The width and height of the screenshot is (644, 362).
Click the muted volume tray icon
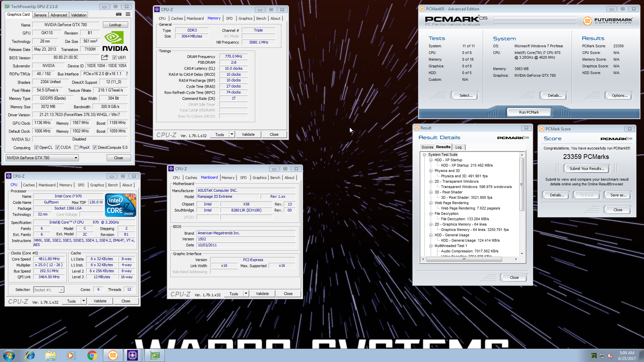click(610, 356)
